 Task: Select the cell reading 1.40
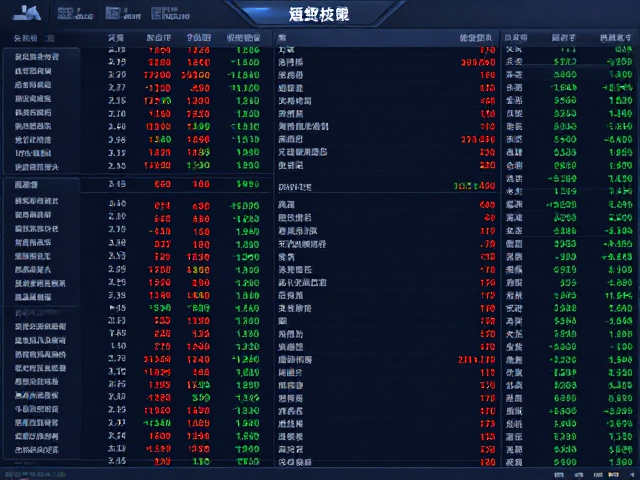point(118,346)
